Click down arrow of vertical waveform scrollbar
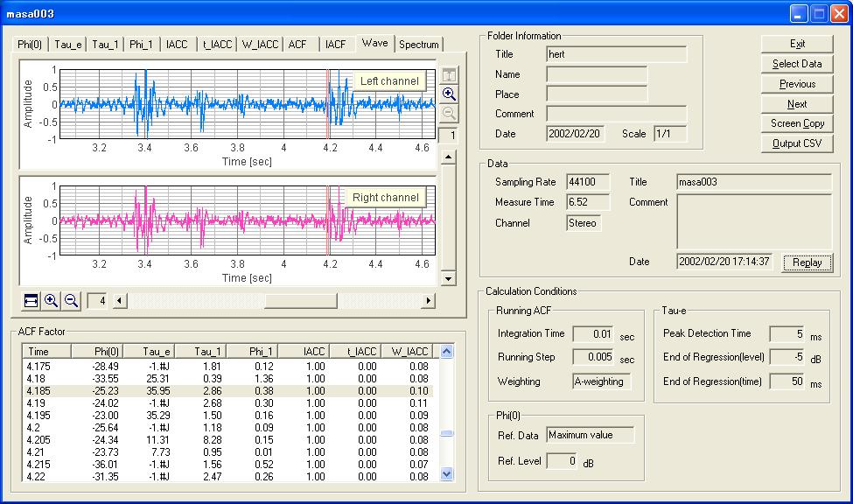 [x=448, y=279]
